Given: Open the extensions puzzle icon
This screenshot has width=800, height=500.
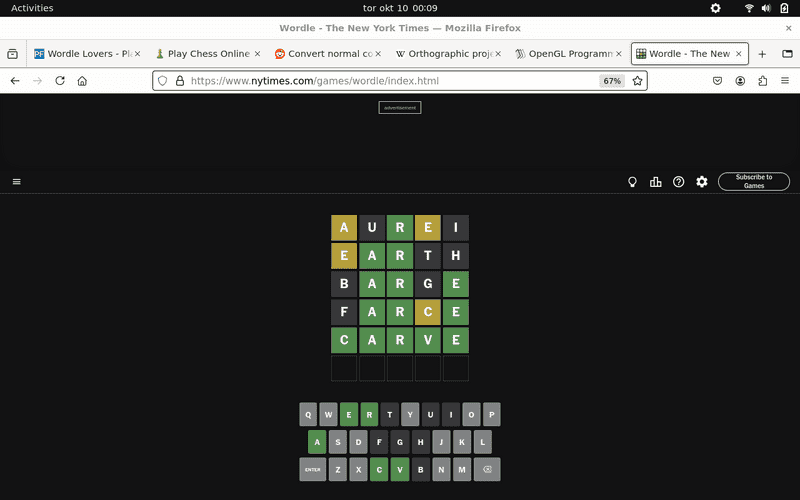Looking at the screenshot, I should [x=762, y=81].
